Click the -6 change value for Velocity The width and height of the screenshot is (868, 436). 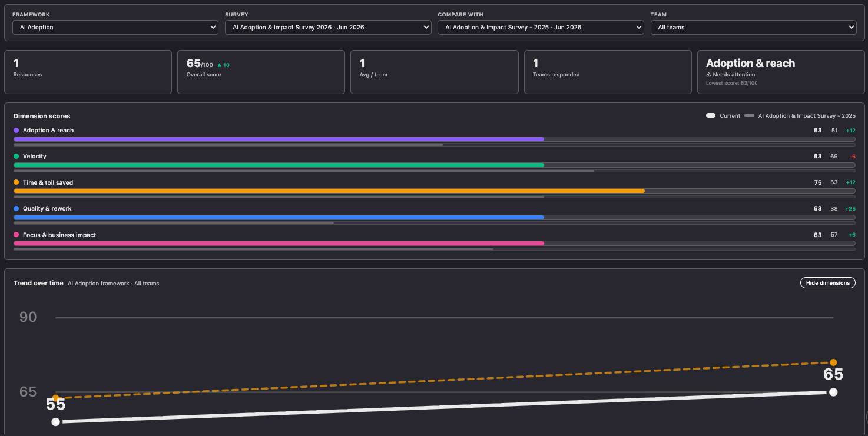click(852, 157)
